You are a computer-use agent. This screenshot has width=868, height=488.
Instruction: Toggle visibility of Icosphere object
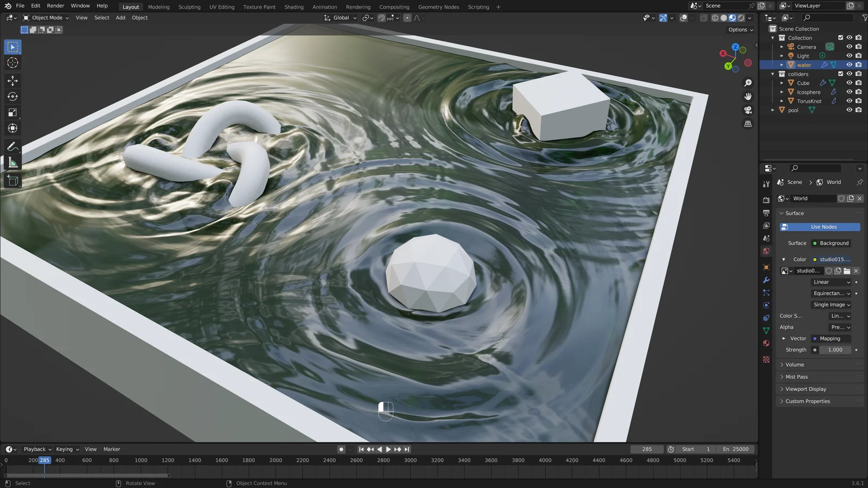pos(849,92)
